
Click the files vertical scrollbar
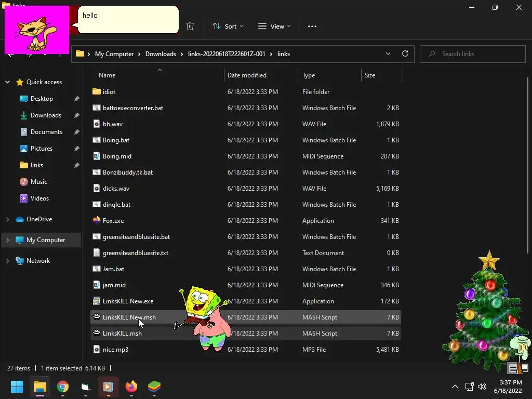528,166
